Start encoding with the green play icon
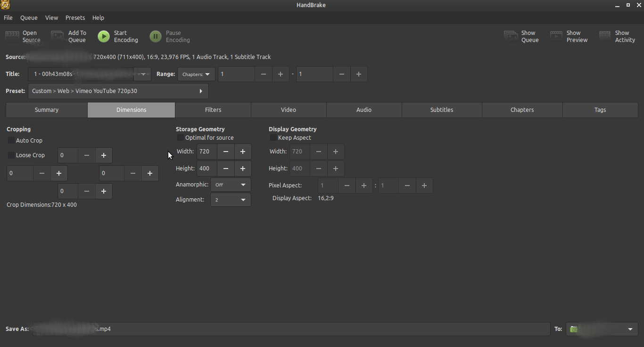This screenshot has height=347, width=644. pos(104,36)
